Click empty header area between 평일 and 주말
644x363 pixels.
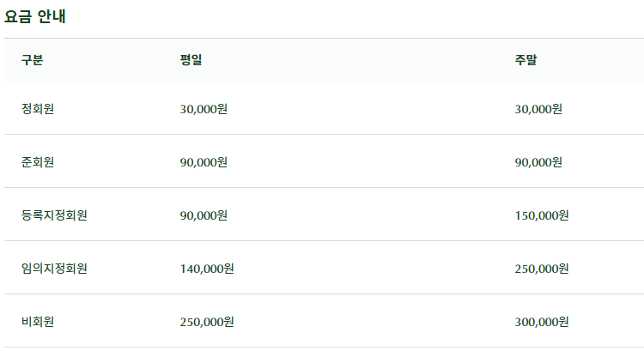tap(361, 60)
